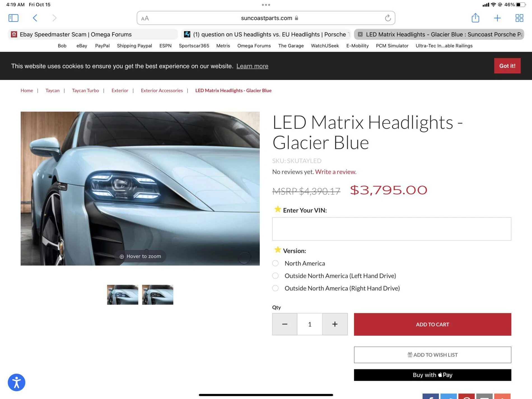Select the first headlight thumbnail

pyautogui.click(x=123, y=295)
